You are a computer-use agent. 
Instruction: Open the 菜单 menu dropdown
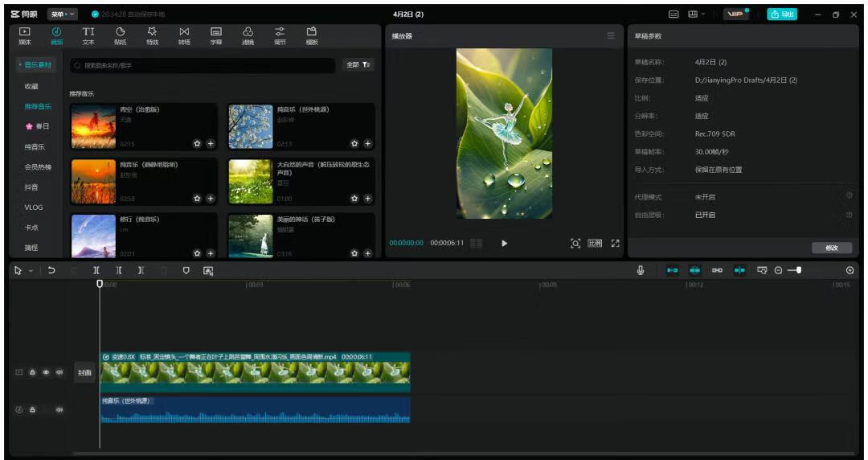(62, 14)
